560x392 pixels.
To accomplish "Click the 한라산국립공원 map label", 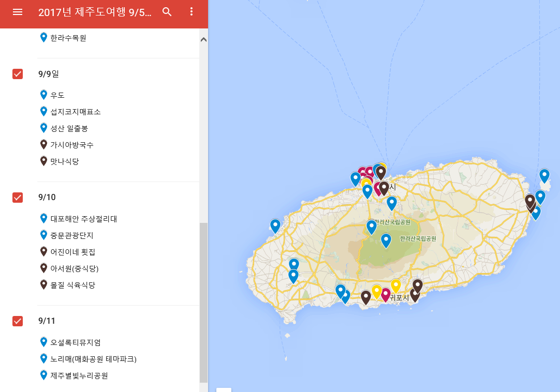I will [418, 238].
